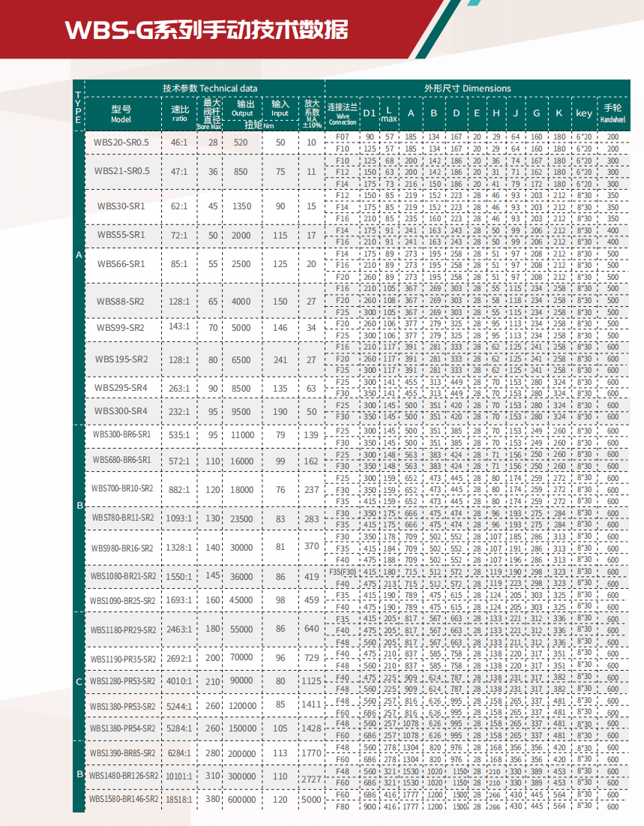This screenshot has height=826, width=644.
Task: Click M.A. factor value 2727
Action: click(x=311, y=779)
